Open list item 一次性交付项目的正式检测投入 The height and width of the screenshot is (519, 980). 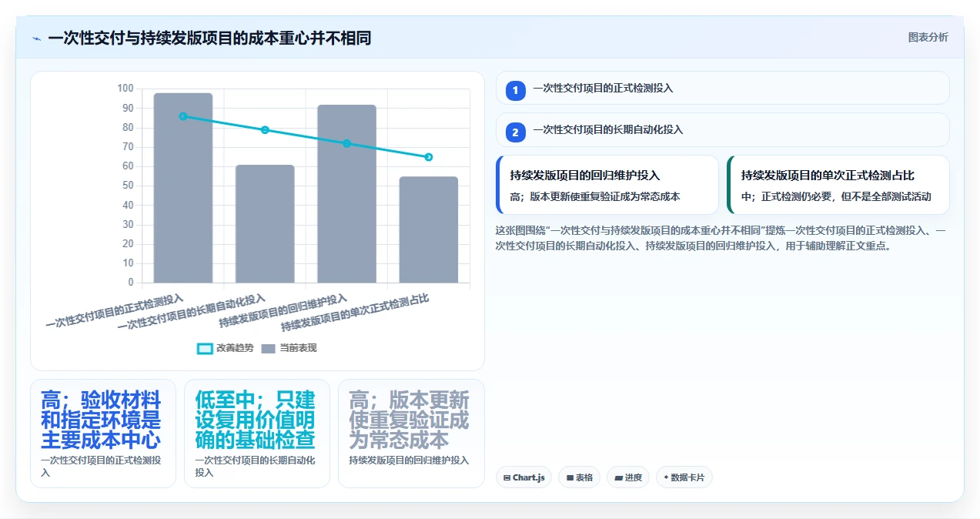[722, 88]
